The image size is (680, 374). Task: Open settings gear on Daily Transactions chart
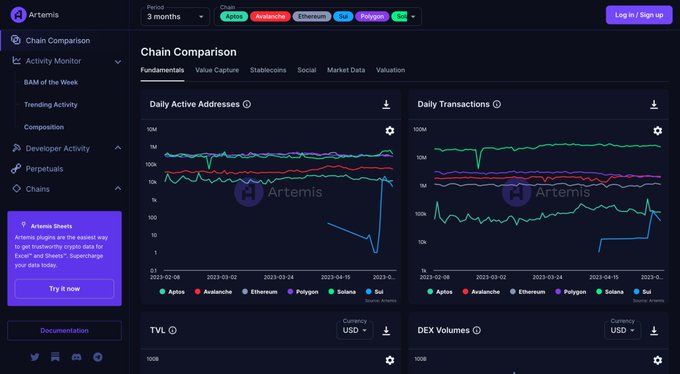[x=657, y=131]
